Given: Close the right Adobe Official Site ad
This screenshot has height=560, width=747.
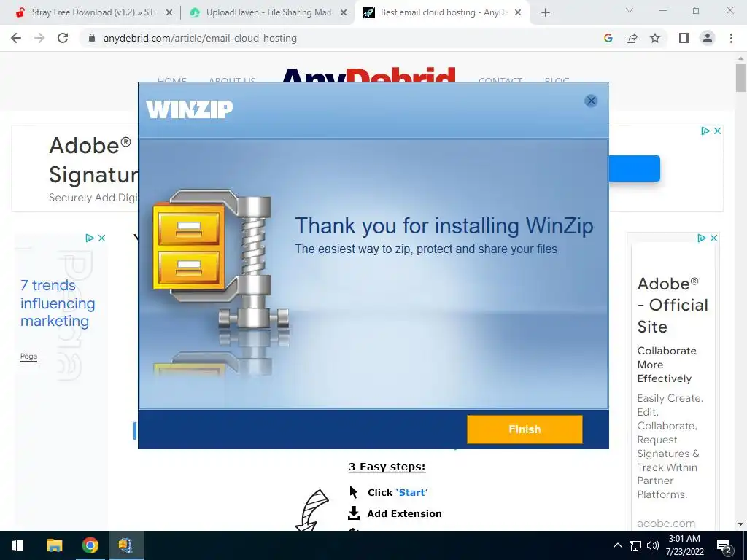Looking at the screenshot, I should pos(713,238).
